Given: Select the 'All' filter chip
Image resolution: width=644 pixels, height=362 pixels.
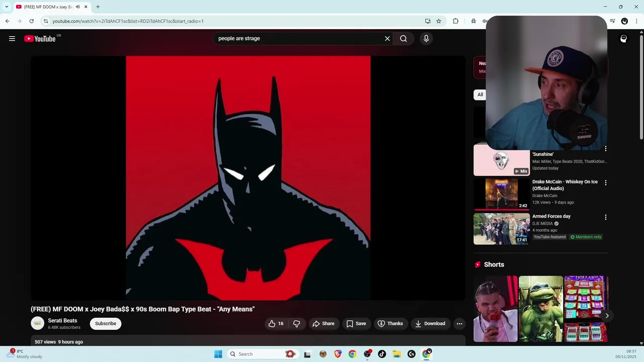Looking at the screenshot, I should click(x=480, y=95).
